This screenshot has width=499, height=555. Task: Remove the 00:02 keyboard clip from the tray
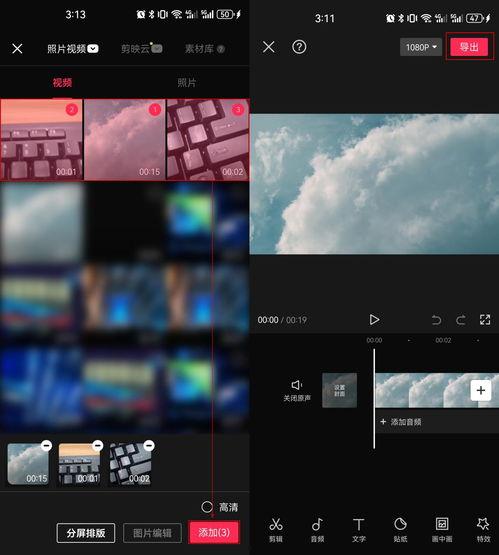point(149,445)
